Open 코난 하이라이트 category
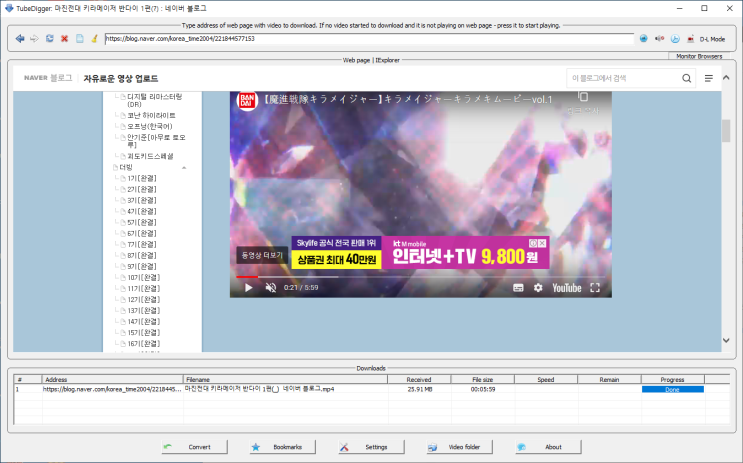 point(151,115)
